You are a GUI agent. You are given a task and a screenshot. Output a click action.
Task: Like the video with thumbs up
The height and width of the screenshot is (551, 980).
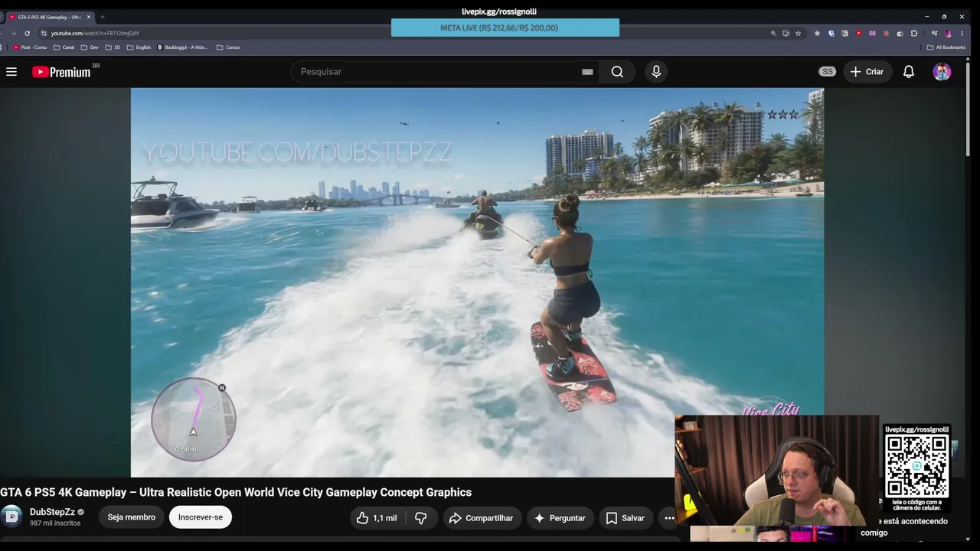[377, 518]
